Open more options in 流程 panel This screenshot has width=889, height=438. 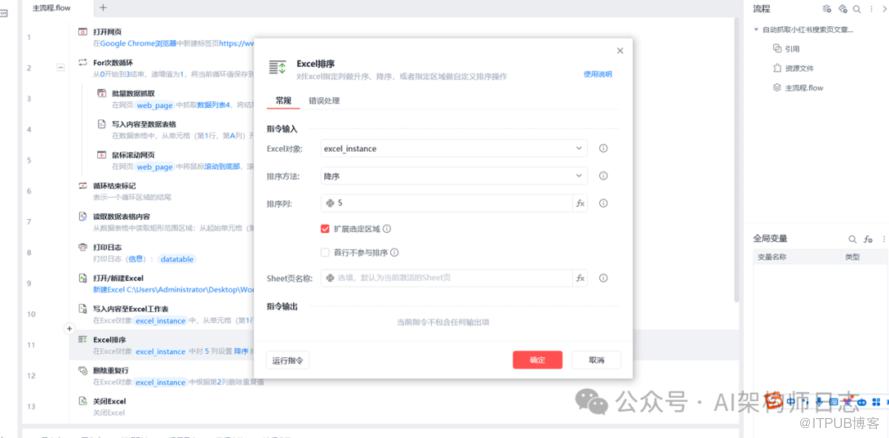coord(871,9)
